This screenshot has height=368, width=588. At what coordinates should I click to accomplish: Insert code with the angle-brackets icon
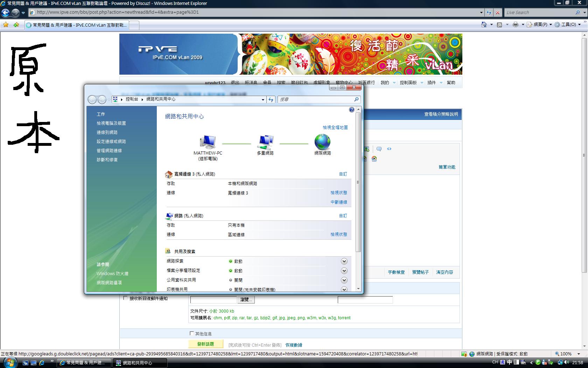(389, 149)
